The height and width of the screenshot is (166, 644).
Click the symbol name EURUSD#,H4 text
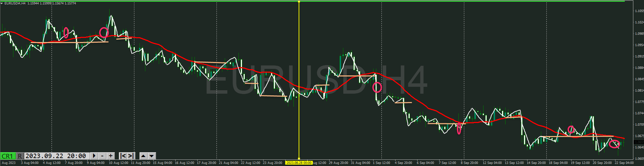click(15, 3)
